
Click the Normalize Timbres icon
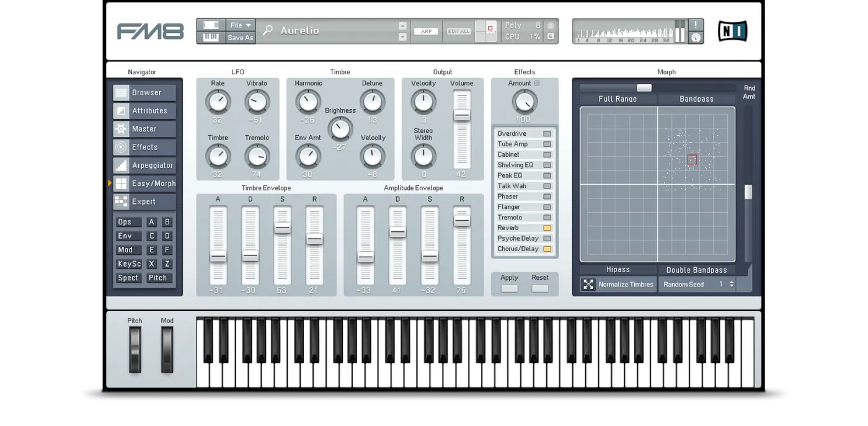(x=588, y=284)
